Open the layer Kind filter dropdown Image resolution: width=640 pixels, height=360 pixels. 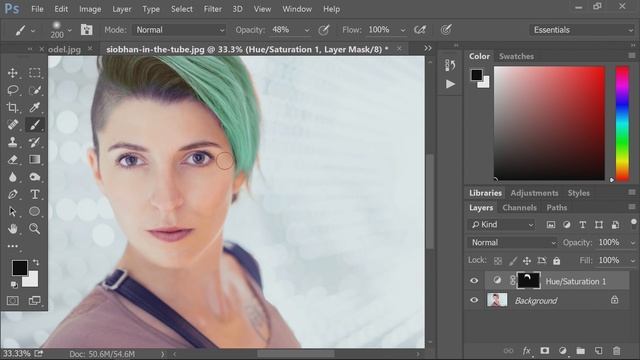tap(502, 224)
